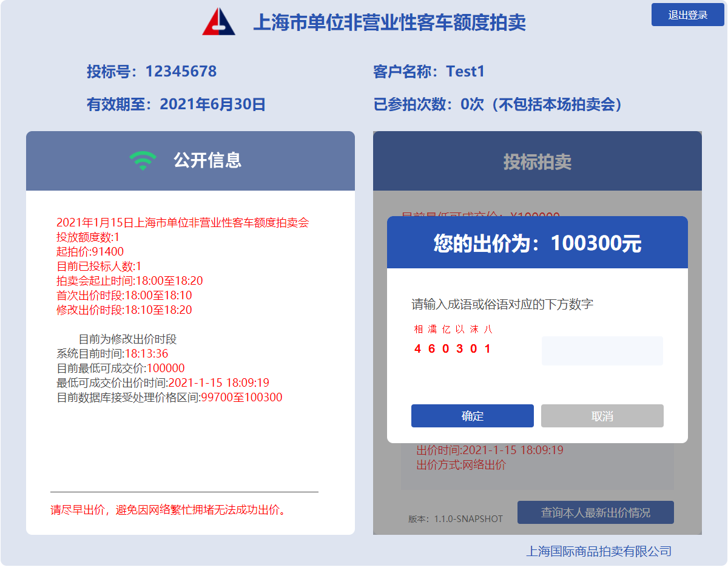Focus the captcha number input field

pyautogui.click(x=602, y=351)
